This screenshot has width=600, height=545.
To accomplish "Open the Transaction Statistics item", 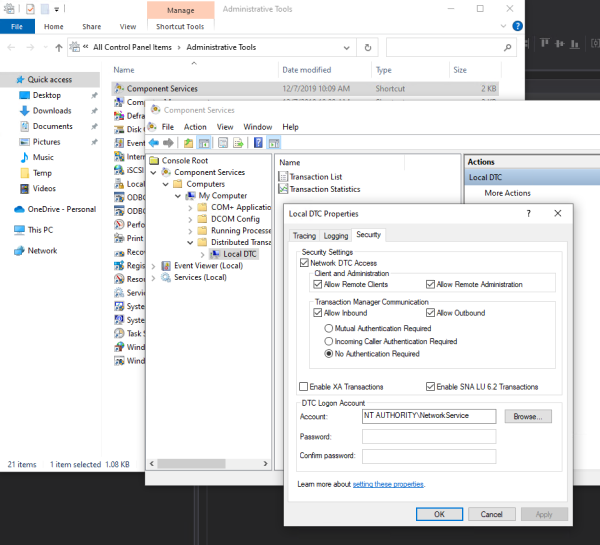I will coord(324,189).
